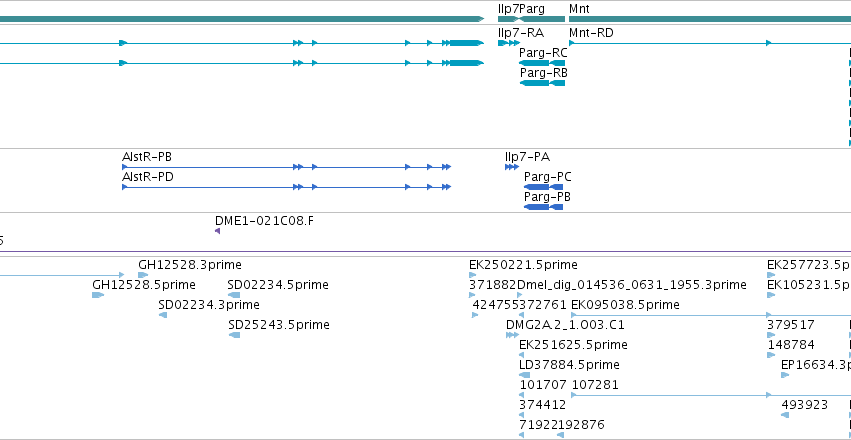Select EST LD37884.5prime
The height and width of the screenshot is (440, 851).
pyautogui.click(x=524, y=375)
